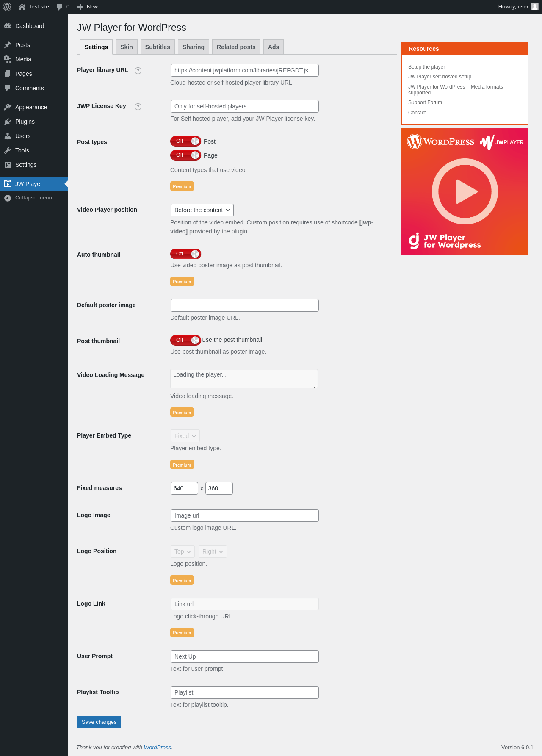Click the Settings sliders icon in sidebar
Image resolution: width=542 pixels, height=756 pixels.
tap(8, 165)
